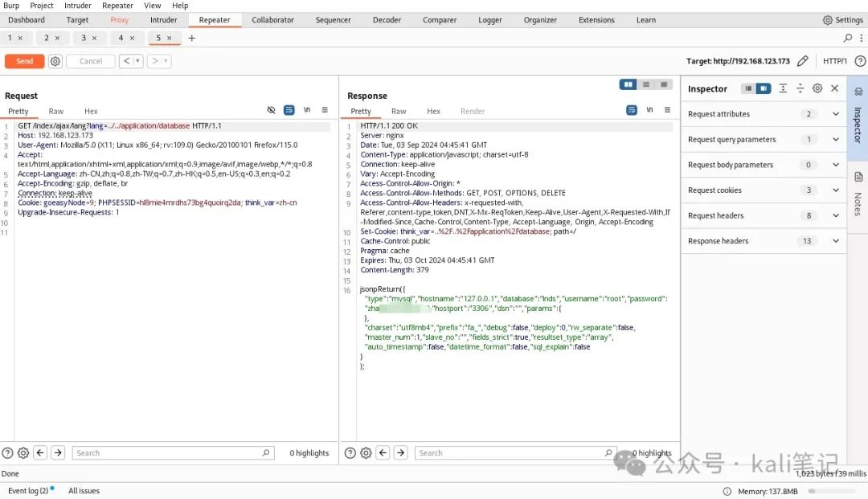Viewport: 868px width, 499px height.
Task: Switch Request view to Raw
Action: click(x=56, y=111)
